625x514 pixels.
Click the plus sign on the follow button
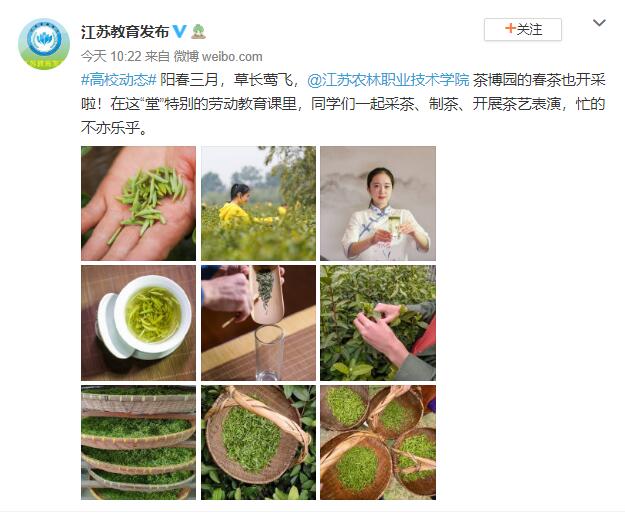(510, 29)
